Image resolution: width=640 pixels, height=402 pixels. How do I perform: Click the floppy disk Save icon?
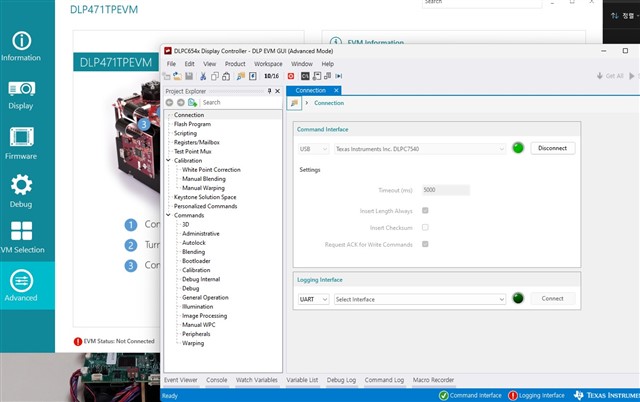[x=189, y=76]
